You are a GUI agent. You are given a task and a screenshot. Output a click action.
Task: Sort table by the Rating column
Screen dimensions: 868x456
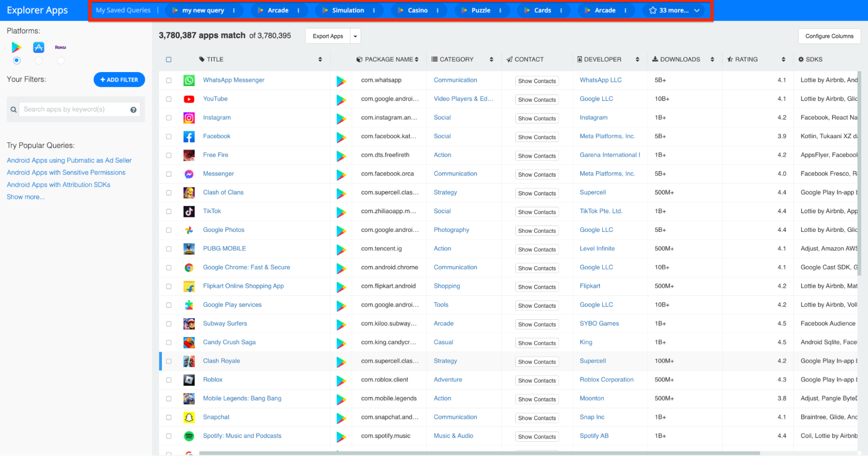point(784,59)
